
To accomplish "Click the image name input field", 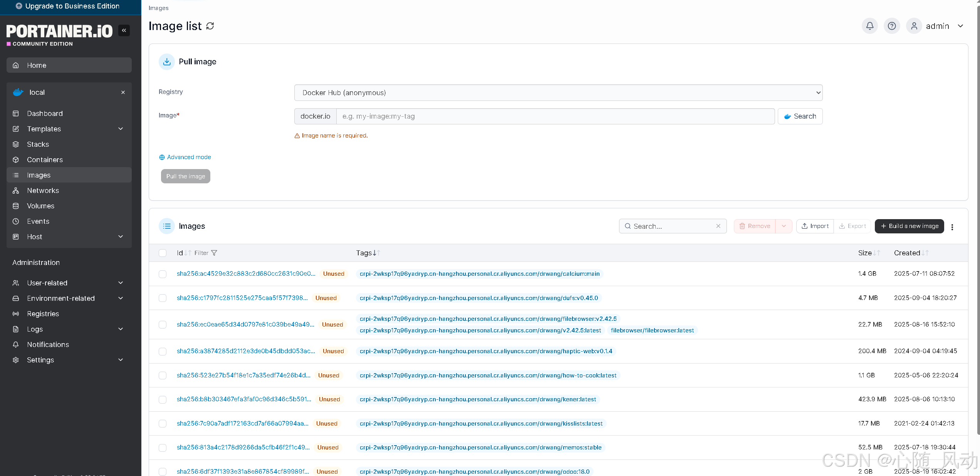I will (555, 116).
